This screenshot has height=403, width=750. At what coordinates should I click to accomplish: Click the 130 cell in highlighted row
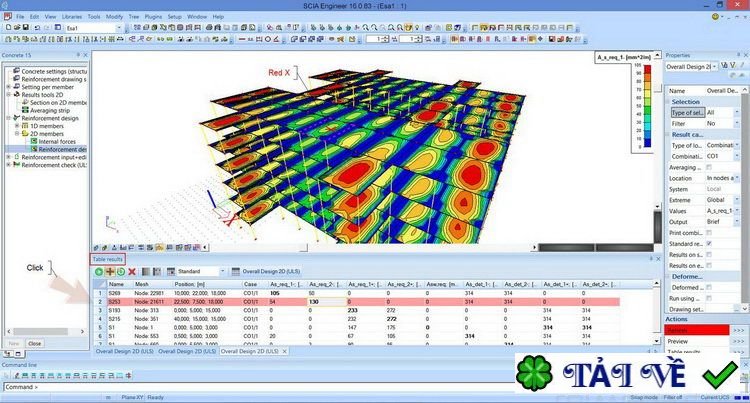pyautogui.click(x=327, y=302)
